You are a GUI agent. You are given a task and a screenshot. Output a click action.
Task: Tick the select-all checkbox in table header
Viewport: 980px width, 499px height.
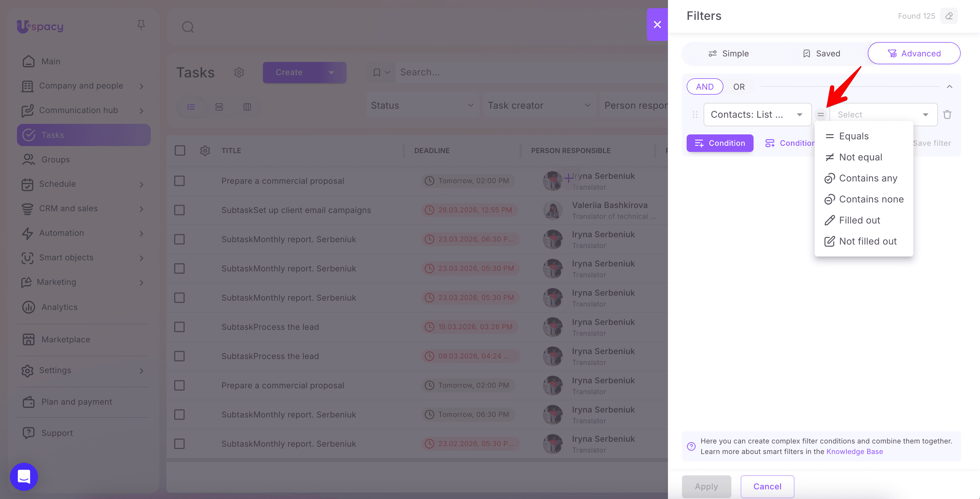(180, 151)
